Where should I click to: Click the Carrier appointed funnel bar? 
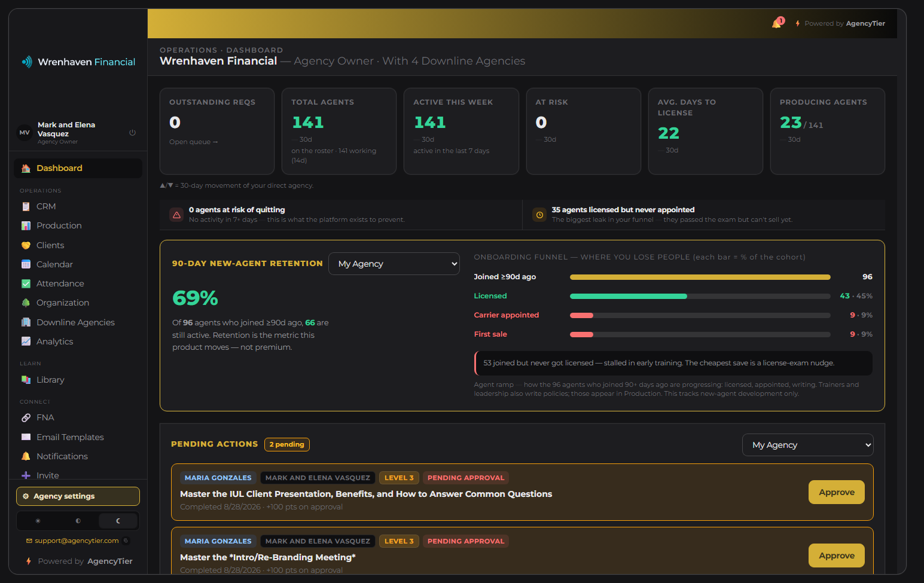[x=581, y=315]
